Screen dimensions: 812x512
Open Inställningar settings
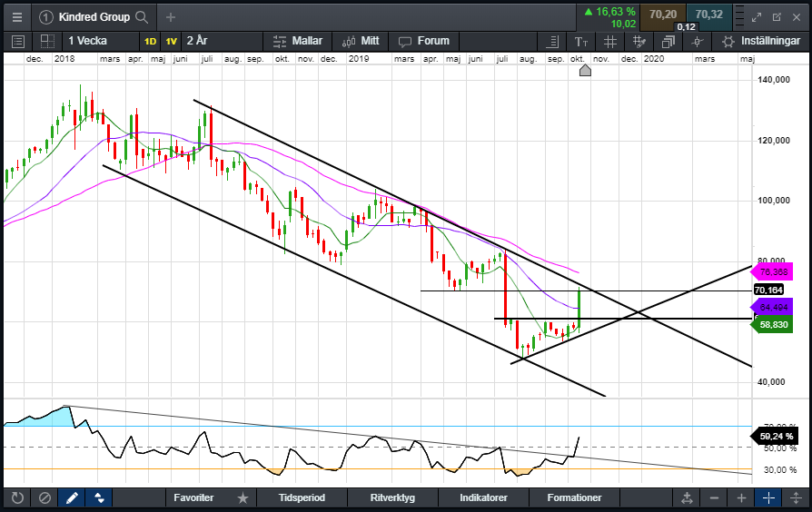click(761, 41)
